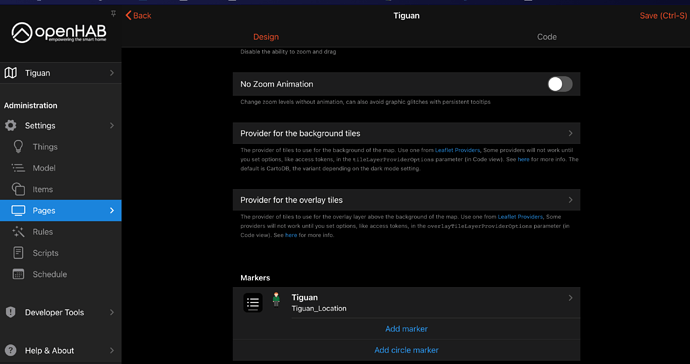Click Add circle marker
This screenshot has width=690, height=364.
pyautogui.click(x=406, y=350)
